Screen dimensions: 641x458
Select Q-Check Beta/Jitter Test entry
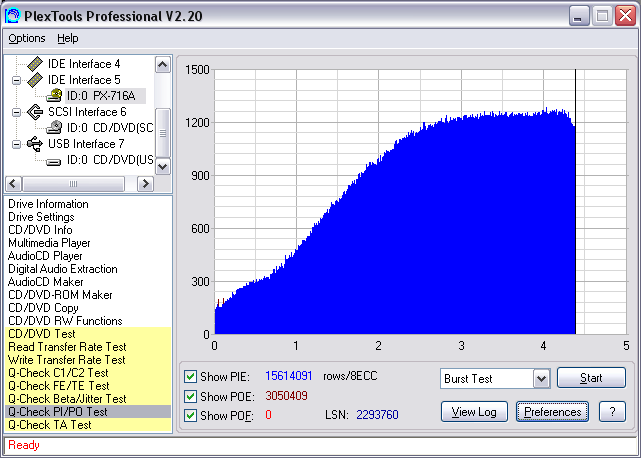[x=88, y=399]
